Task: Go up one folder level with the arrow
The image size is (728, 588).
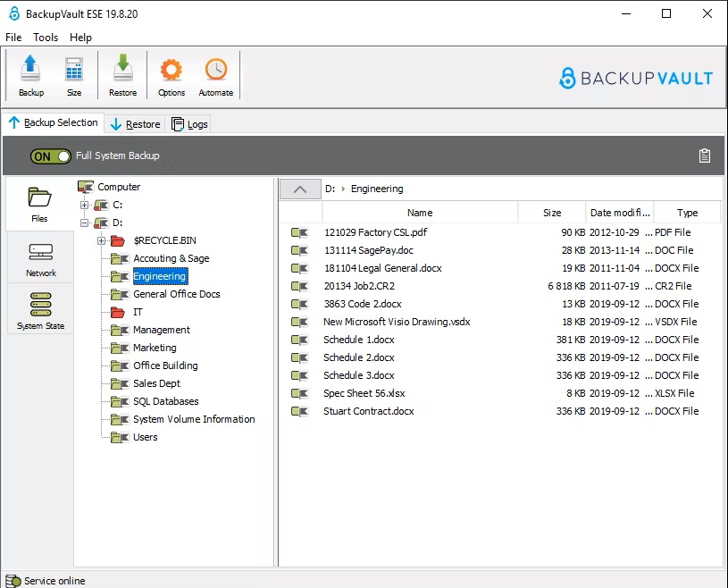Action: pos(300,189)
